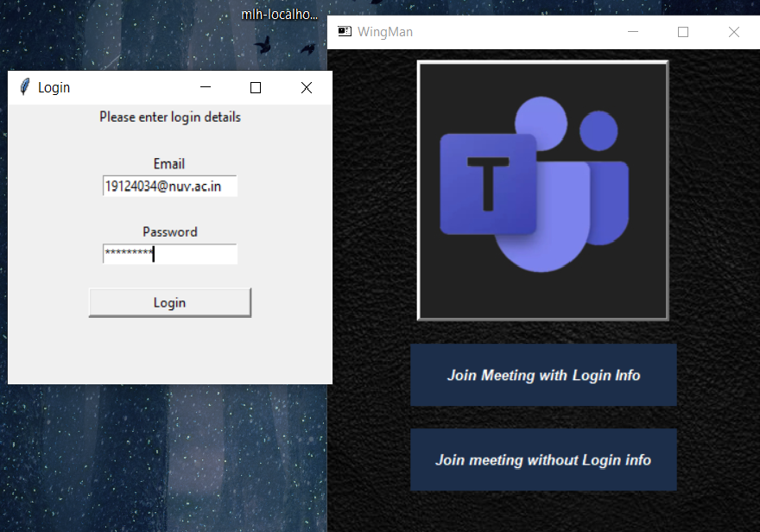The image size is (760, 532).
Task: Click the 'WingMan' window title text
Action: tap(385, 32)
